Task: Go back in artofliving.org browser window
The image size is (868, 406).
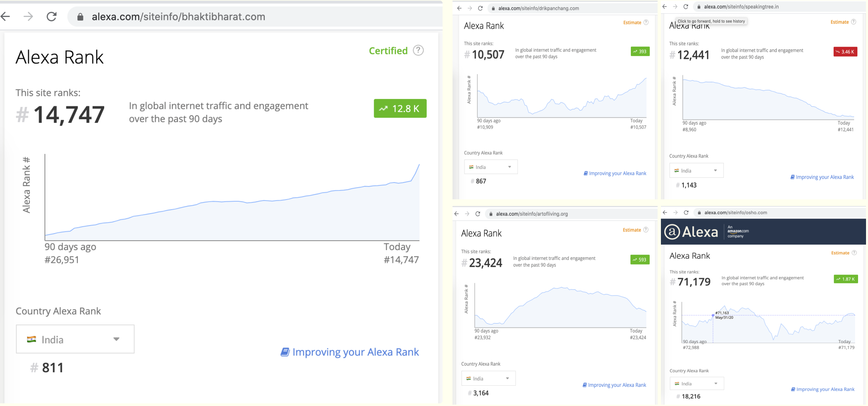Action: (456, 214)
